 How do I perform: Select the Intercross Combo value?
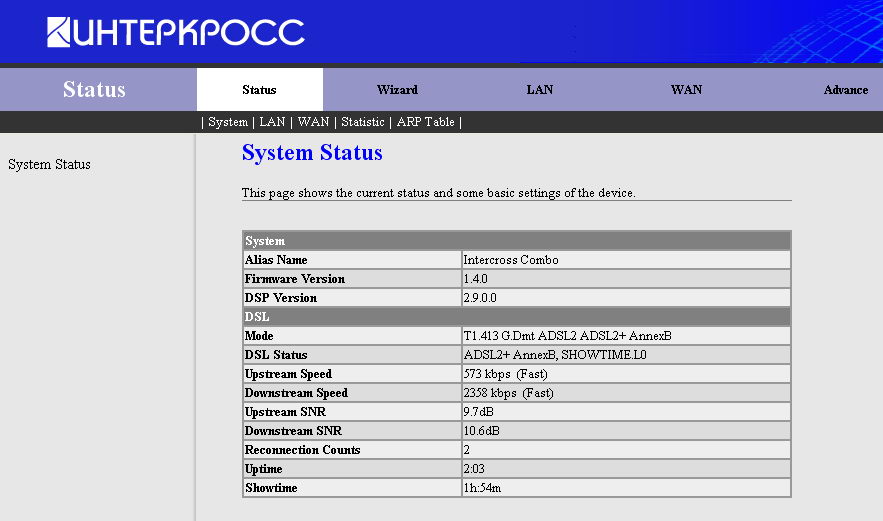[511, 260]
